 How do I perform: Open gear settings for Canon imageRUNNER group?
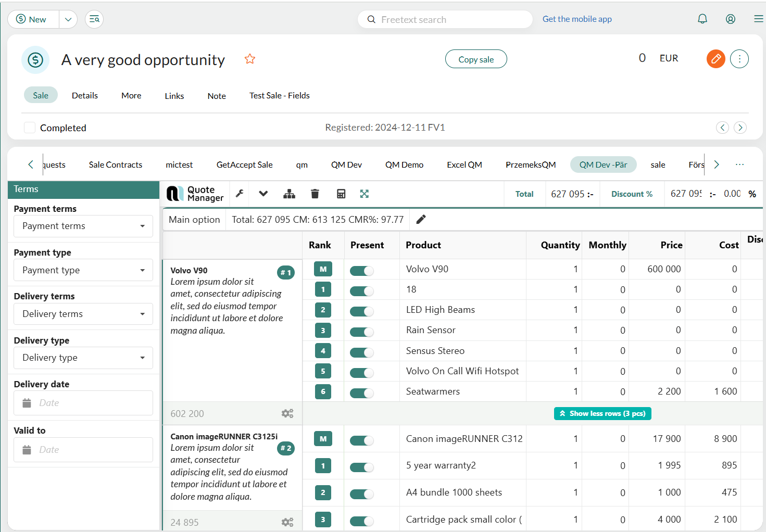pos(287,522)
